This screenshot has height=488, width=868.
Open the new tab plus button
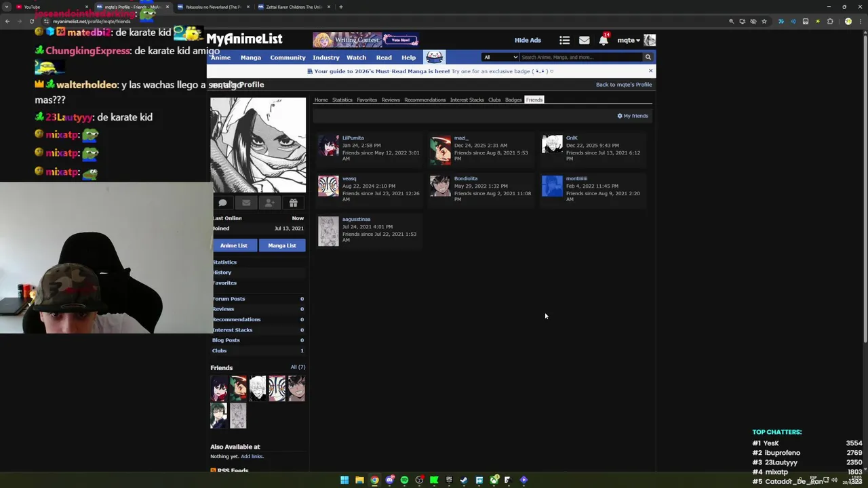(341, 7)
